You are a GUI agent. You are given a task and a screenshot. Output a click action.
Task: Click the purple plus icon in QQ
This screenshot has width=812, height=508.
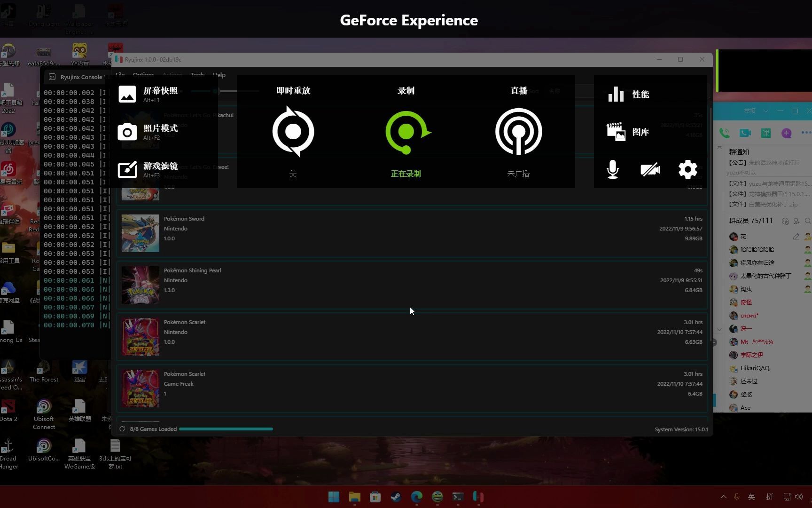pos(787,133)
